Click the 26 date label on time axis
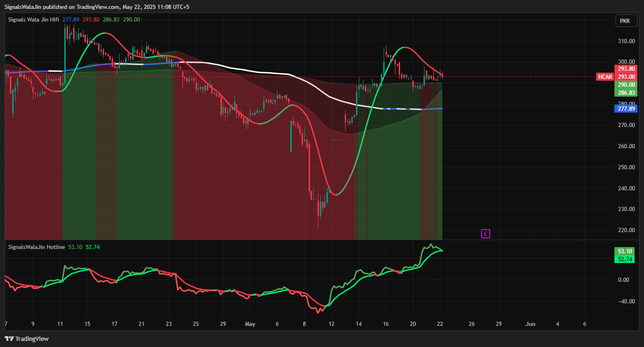Screen dimensions: 644x347 tap(471, 324)
